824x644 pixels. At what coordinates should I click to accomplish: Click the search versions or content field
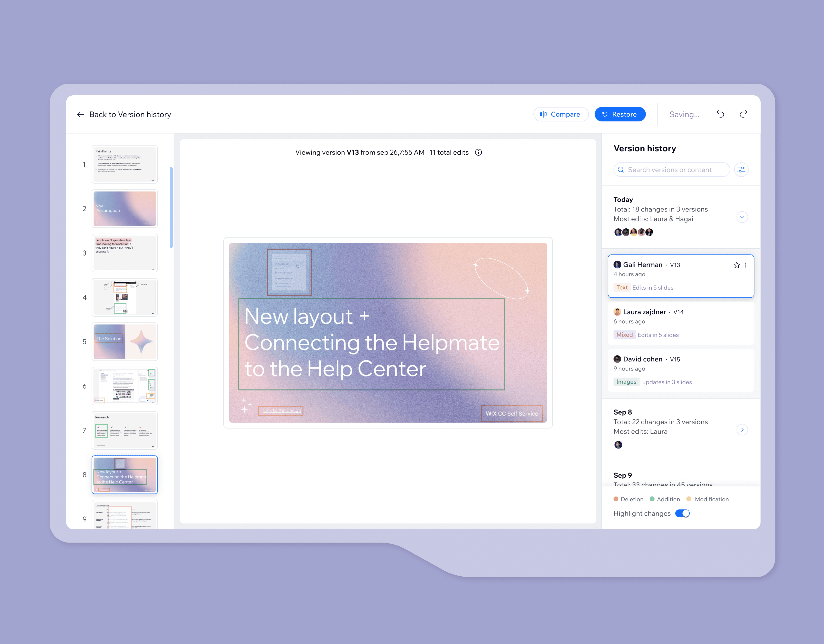click(672, 170)
